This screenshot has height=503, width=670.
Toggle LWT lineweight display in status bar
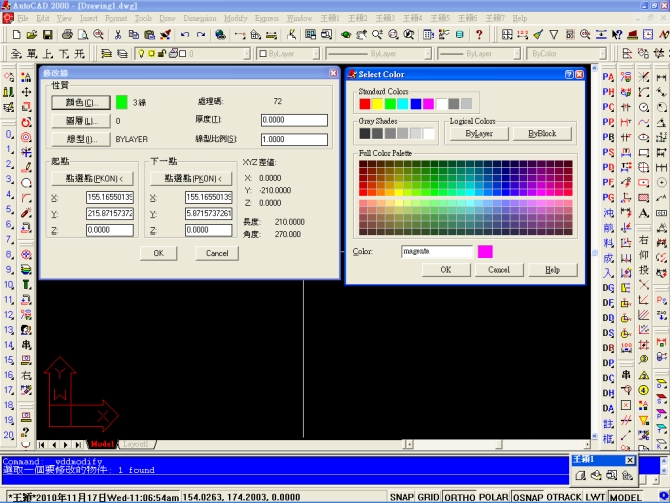pyautogui.click(x=595, y=497)
